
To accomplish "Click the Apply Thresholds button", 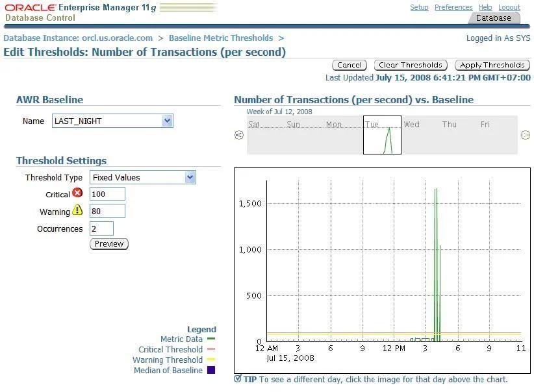I will pos(492,65).
